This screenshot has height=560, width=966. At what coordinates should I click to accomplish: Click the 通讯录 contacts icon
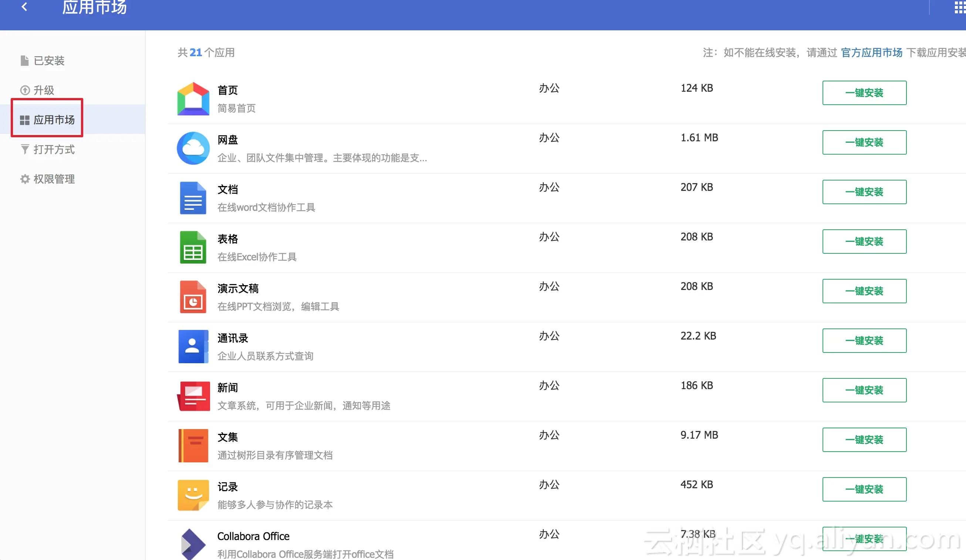[193, 347]
